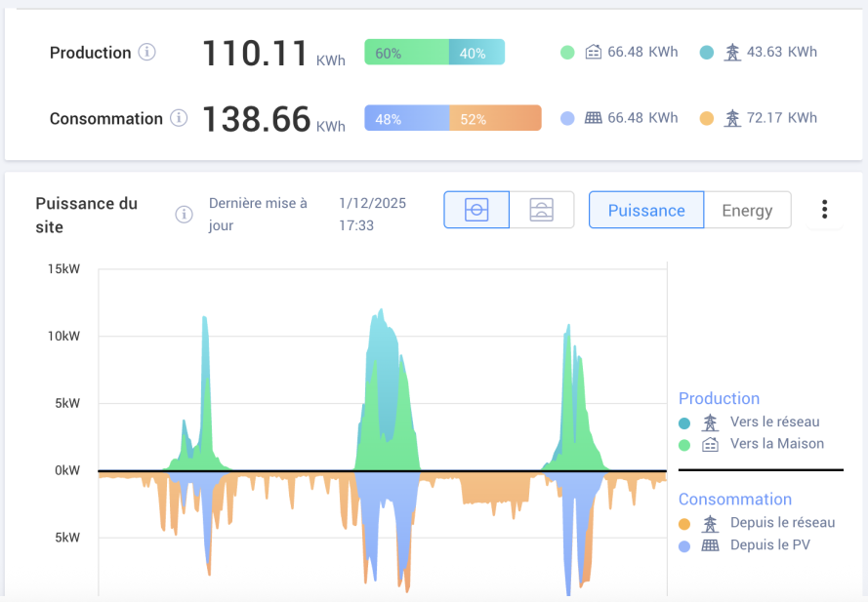The width and height of the screenshot is (868, 602).
Task: Switch to the second chart view toggle button
Action: pos(542,210)
